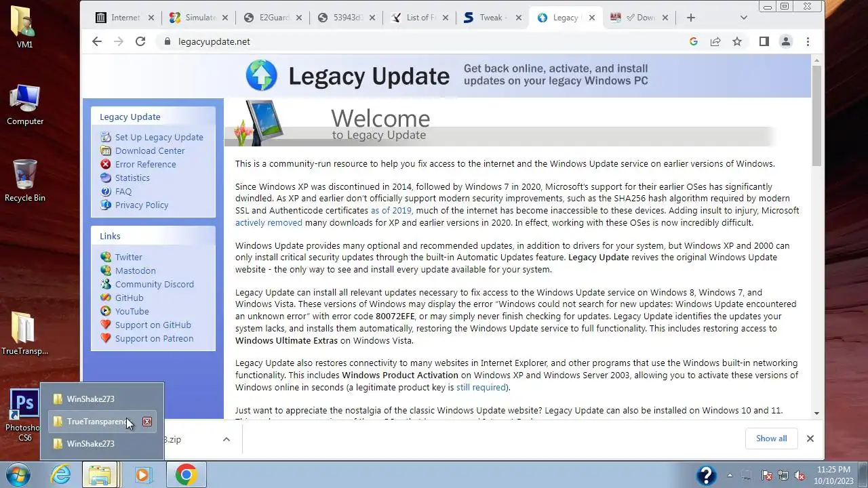Open Chrome's three-dot menu
Image resolution: width=868 pixels, height=488 pixels.
pyautogui.click(x=808, y=41)
